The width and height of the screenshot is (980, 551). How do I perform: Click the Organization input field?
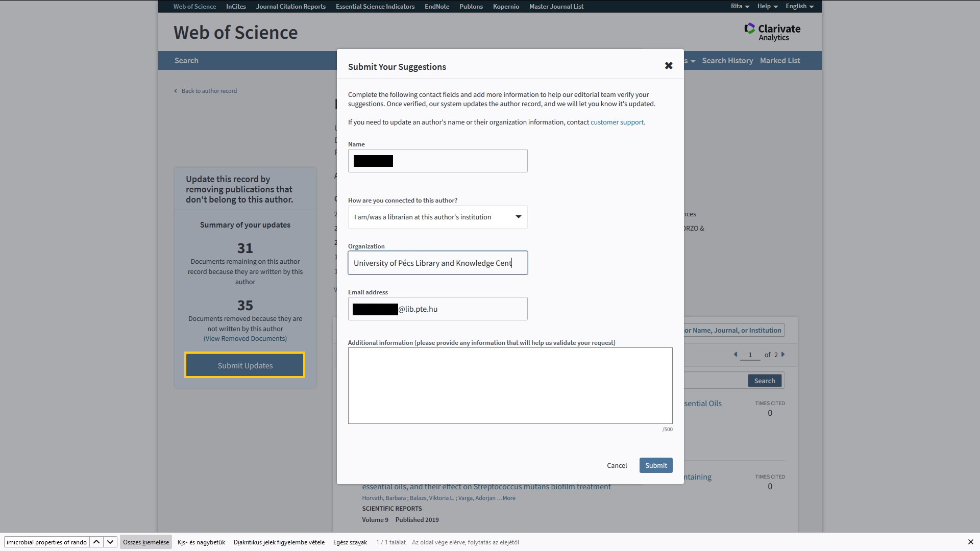pyautogui.click(x=437, y=263)
